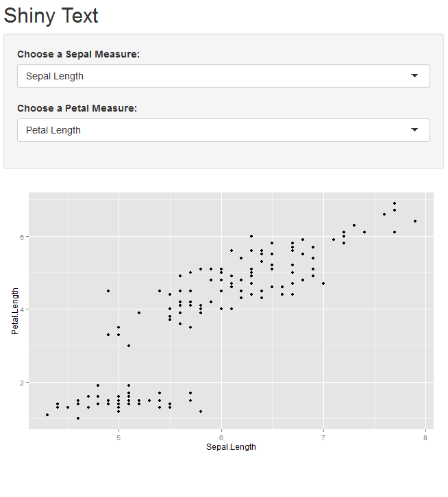Click the Sepal.Length x-axis title

click(231, 447)
